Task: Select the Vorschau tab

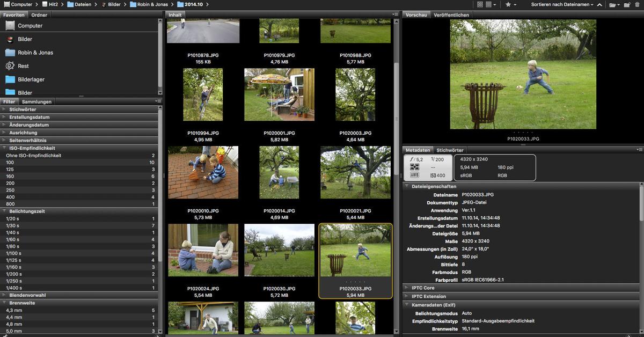Action: pos(416,15)
